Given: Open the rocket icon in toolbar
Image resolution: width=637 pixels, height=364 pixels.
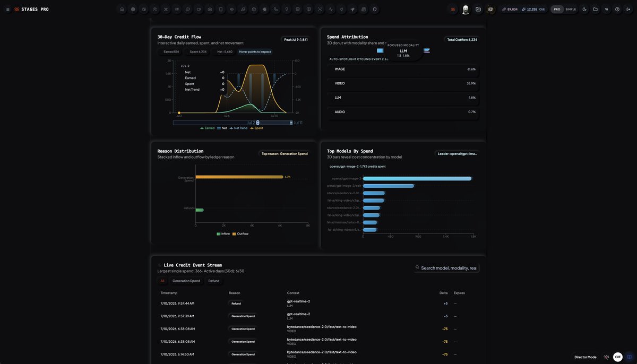Looking at the screenshot, I should (352, 9).
